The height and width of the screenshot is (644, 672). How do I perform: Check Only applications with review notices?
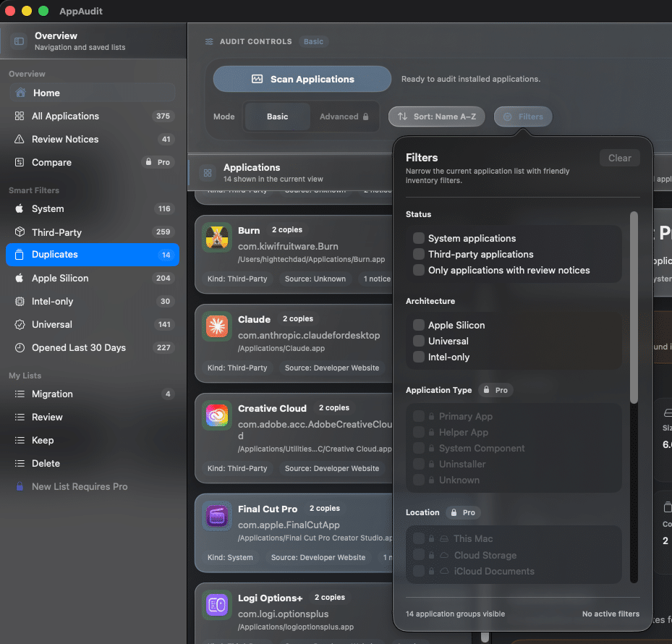(x=418, y=270)
